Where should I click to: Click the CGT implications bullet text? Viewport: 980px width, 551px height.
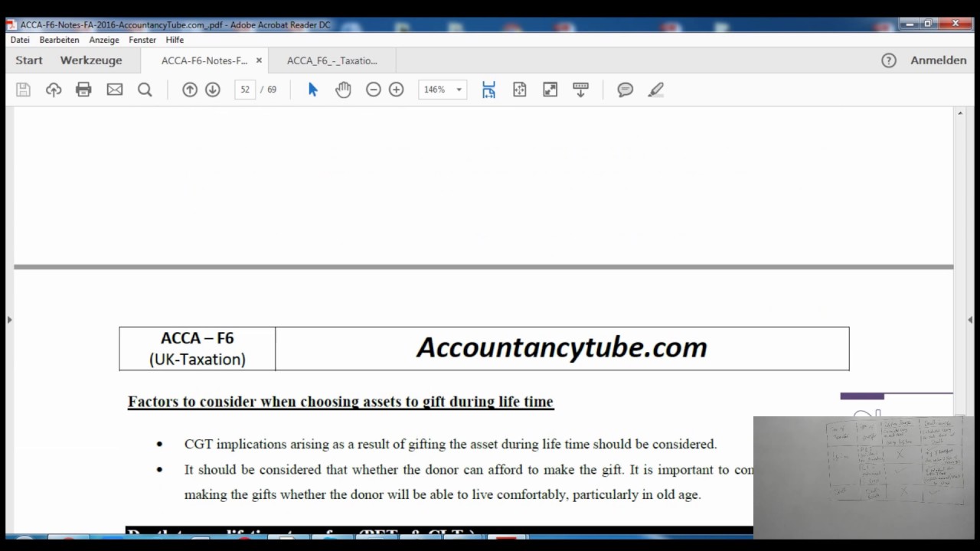point(450,444)
